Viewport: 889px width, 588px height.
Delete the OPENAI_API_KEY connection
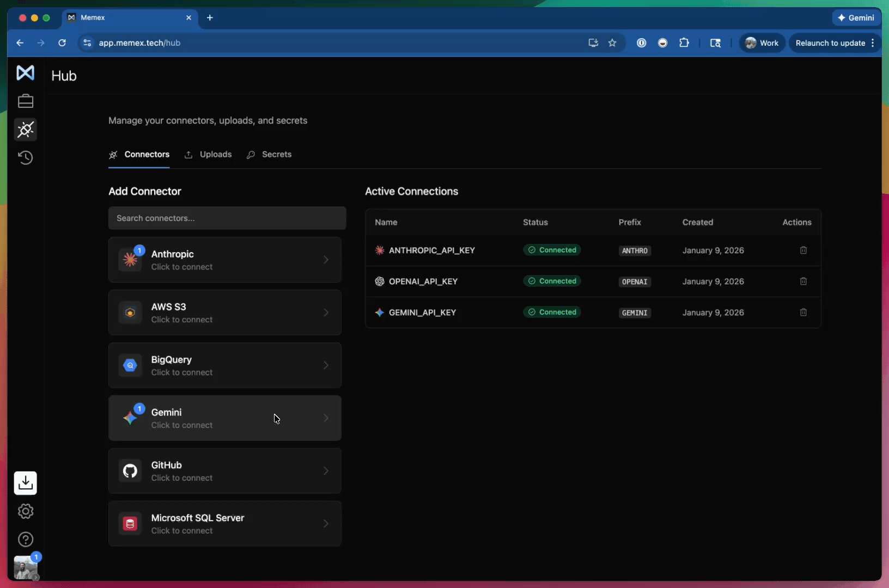(x=803, y=281)
